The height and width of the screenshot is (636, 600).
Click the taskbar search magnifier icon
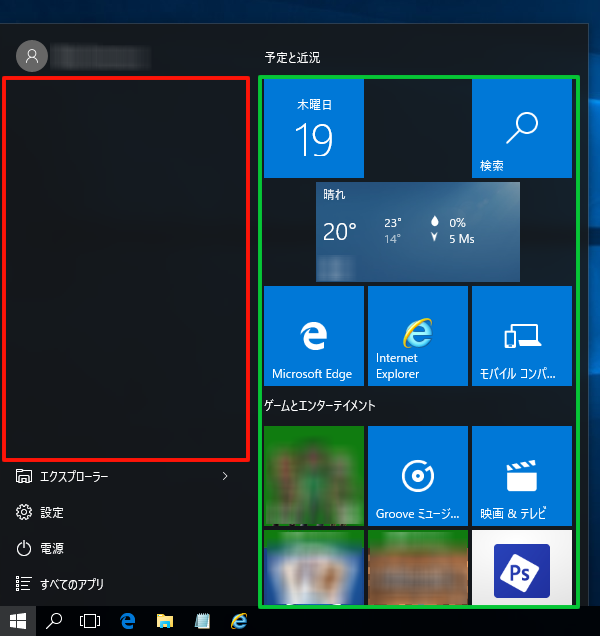[54, 621]
